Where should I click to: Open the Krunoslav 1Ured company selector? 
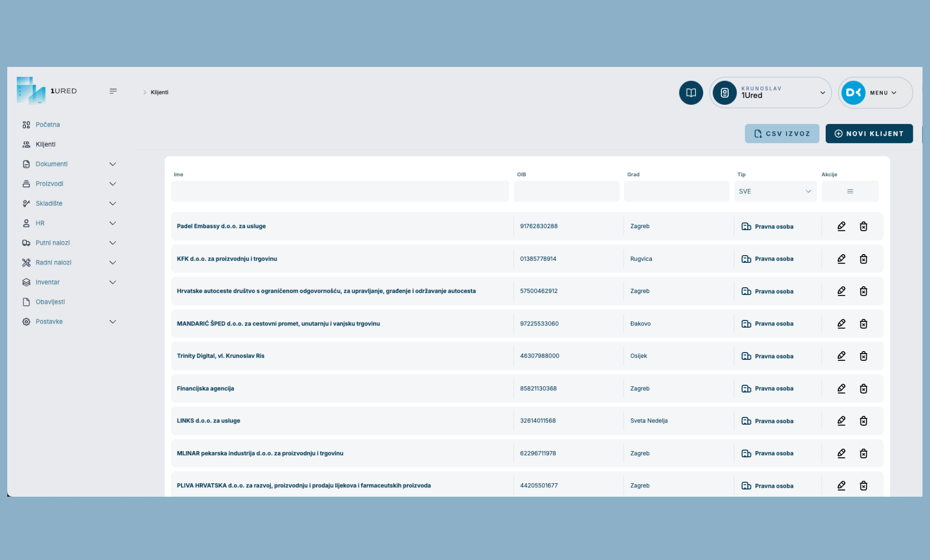pyautogui.click(x=770, y=93)
